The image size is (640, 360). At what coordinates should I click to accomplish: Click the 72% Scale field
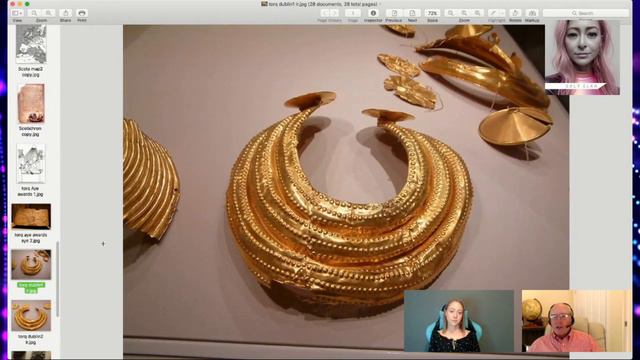432,13
